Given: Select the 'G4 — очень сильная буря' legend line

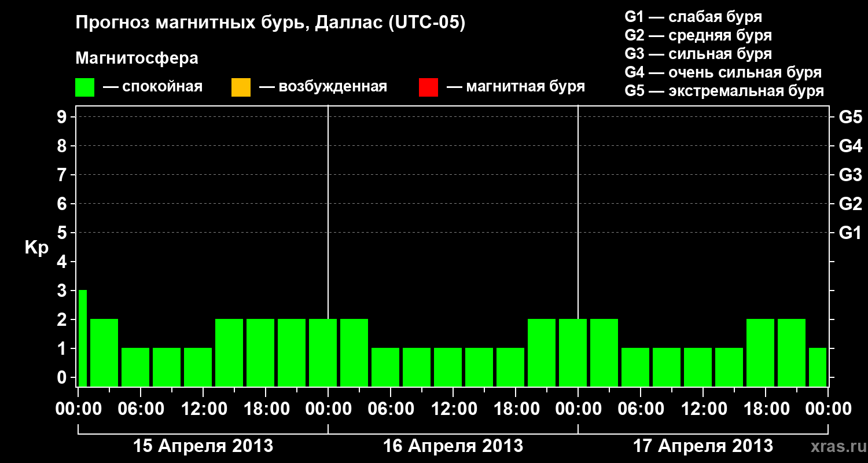Looking at the screenshot, I should pyautogui.click(x=723, y=72).
